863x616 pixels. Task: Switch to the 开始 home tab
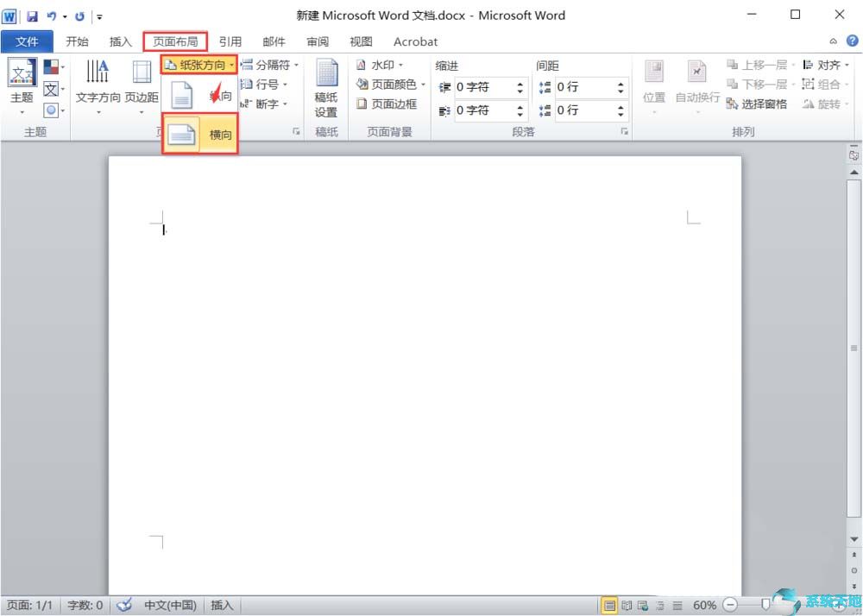coord(77,41)
